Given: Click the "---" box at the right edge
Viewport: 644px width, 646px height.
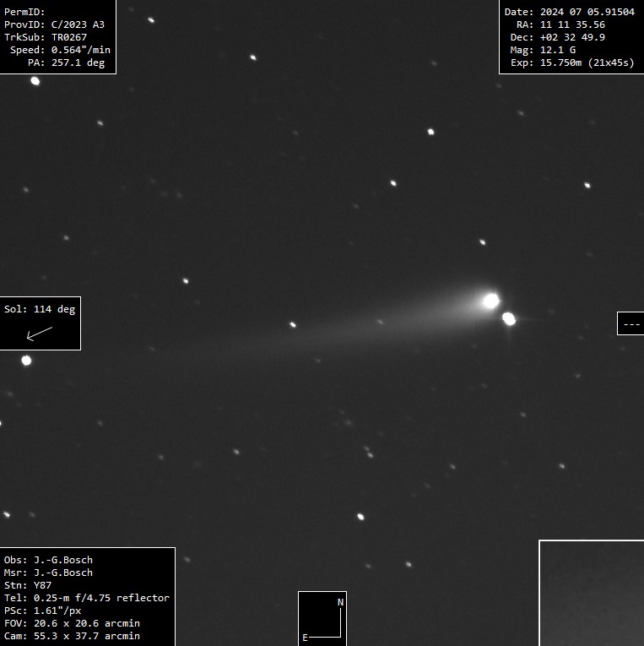Looking at the screenshot, I should pos(630,323).
